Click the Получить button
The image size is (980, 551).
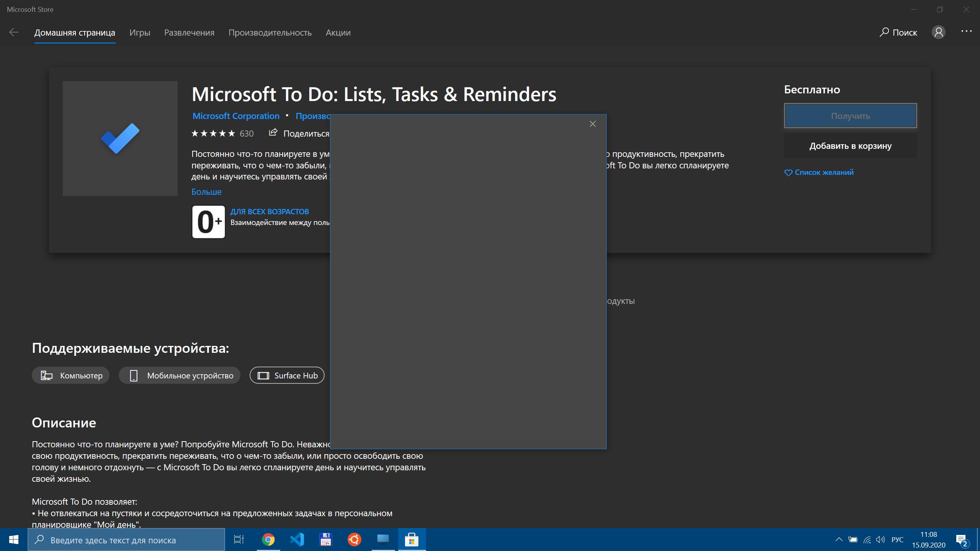pos(850,116)
